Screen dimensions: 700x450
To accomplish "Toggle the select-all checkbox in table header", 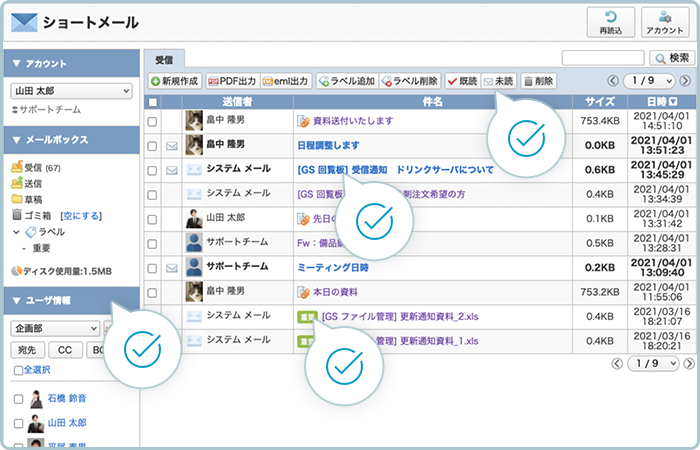I will tap(153, 102).
